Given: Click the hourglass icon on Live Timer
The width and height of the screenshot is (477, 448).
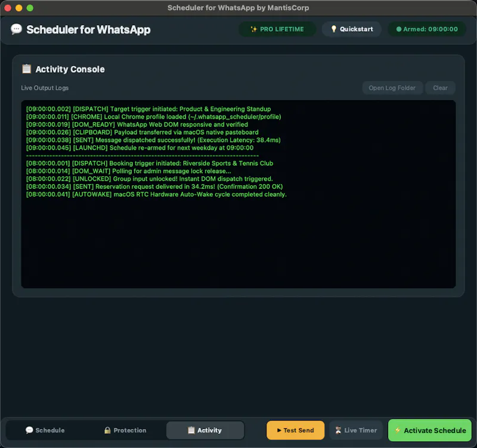Looking at the screenshot, I should 338,430.
